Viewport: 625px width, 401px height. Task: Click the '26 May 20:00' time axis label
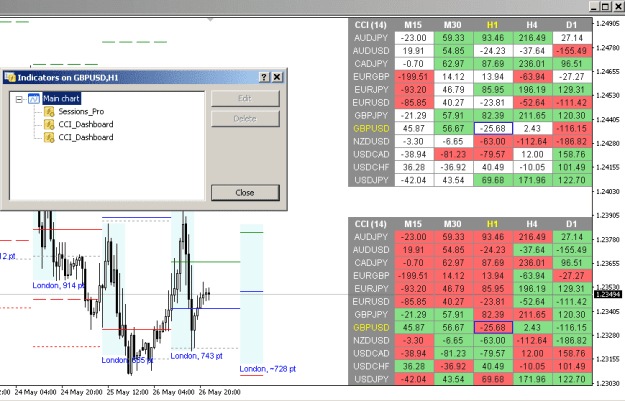[220, 392]
